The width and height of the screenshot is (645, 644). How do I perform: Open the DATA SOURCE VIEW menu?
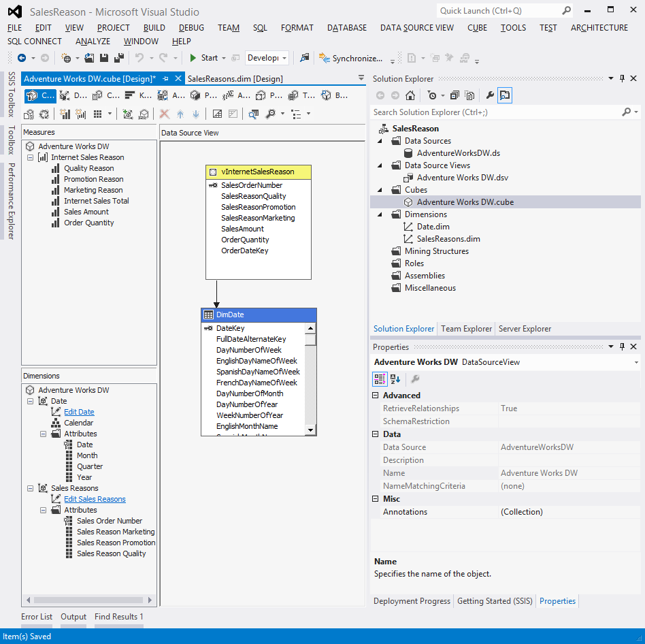click(416, 27)
